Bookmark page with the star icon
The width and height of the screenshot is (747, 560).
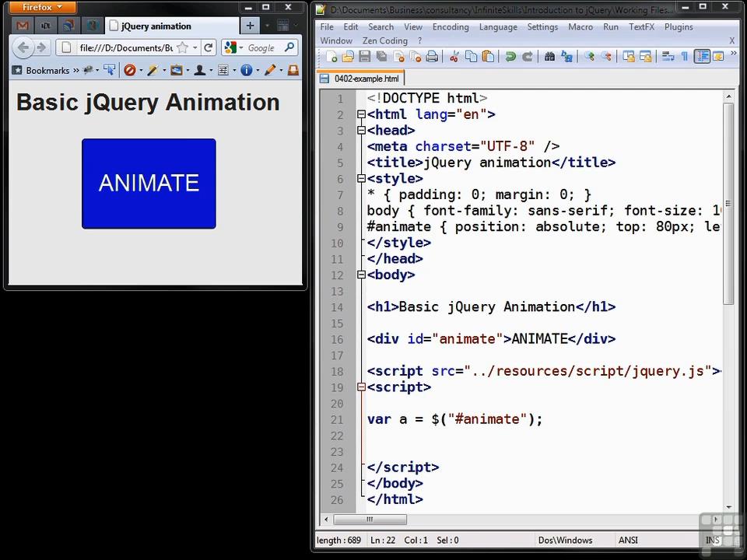[181, 47]
